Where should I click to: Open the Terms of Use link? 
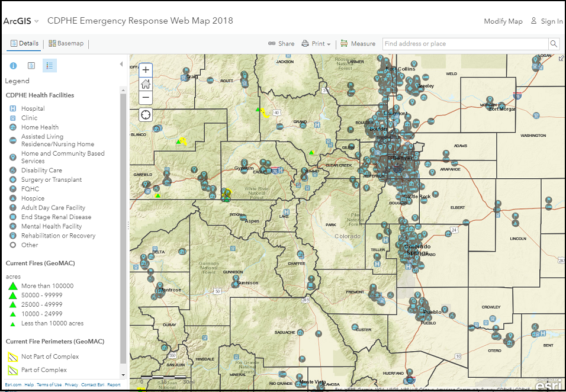pos(49,384)
